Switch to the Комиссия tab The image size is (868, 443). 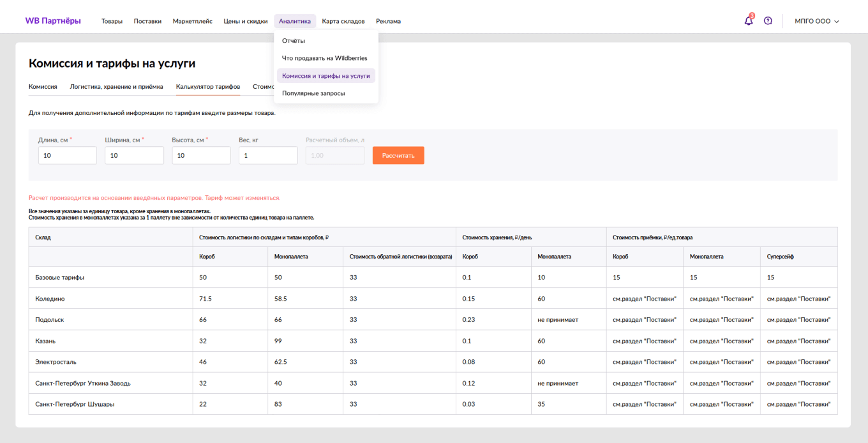(x=43, y=86)
